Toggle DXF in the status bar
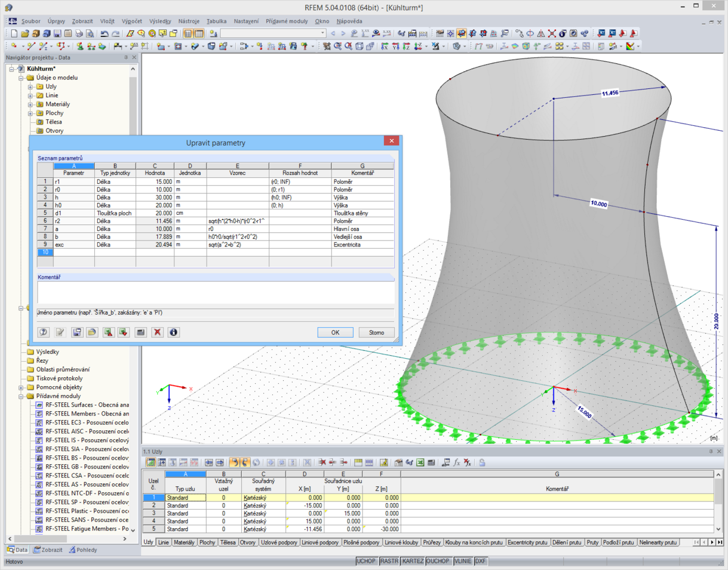 pos(481,561)
